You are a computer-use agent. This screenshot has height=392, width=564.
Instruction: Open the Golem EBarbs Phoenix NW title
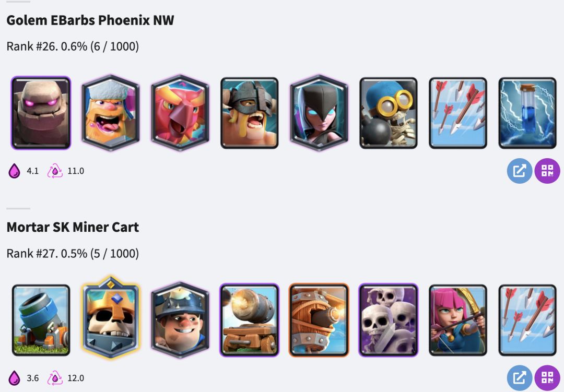coord(90,20)
